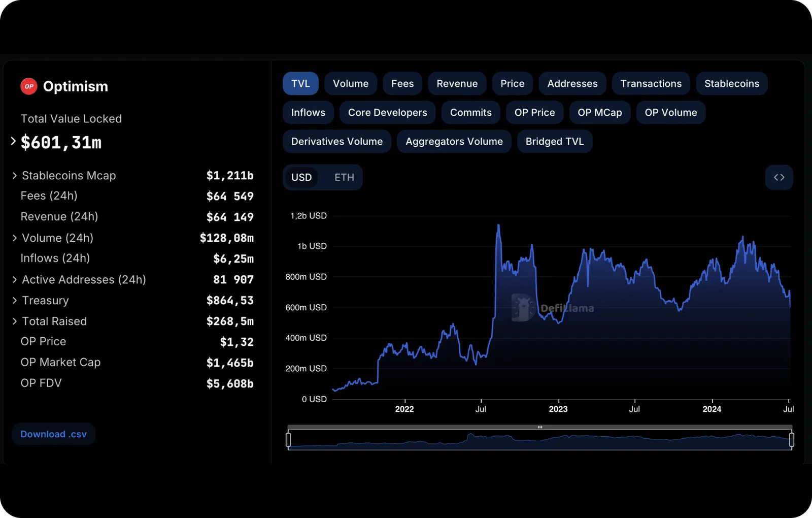Click the right handle of time range slider
The width and height of the screenshot is (812, 518).
(792, 440)
